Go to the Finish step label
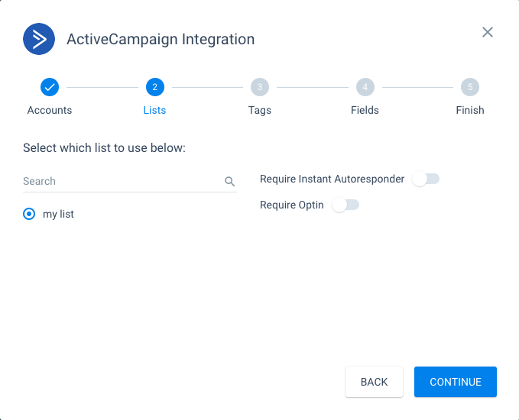Image resolution: width=519 pixels, height=420 pixels. pos(470,110)
